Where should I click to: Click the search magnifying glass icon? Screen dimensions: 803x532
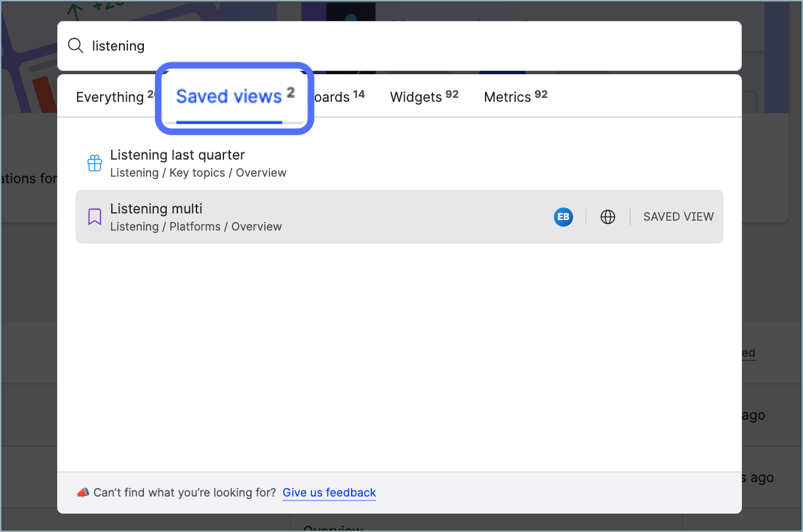click(76, 45)
